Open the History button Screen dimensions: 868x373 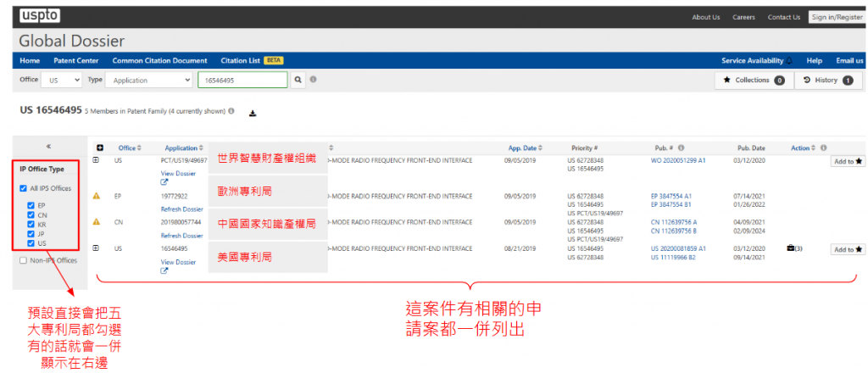828,81
